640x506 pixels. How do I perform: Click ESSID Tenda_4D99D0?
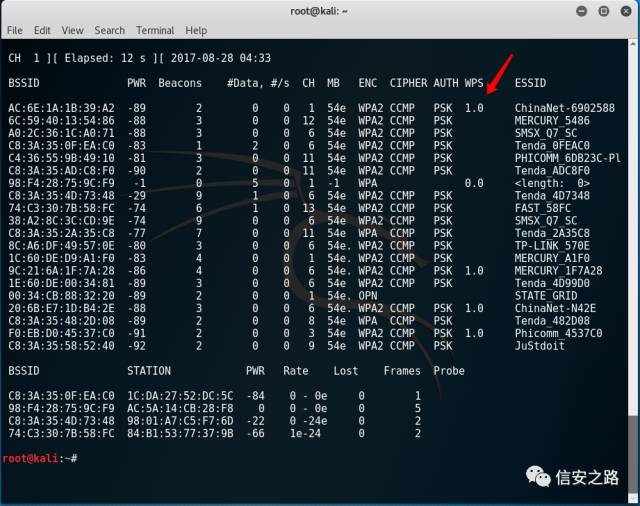[x=552, y=283]
